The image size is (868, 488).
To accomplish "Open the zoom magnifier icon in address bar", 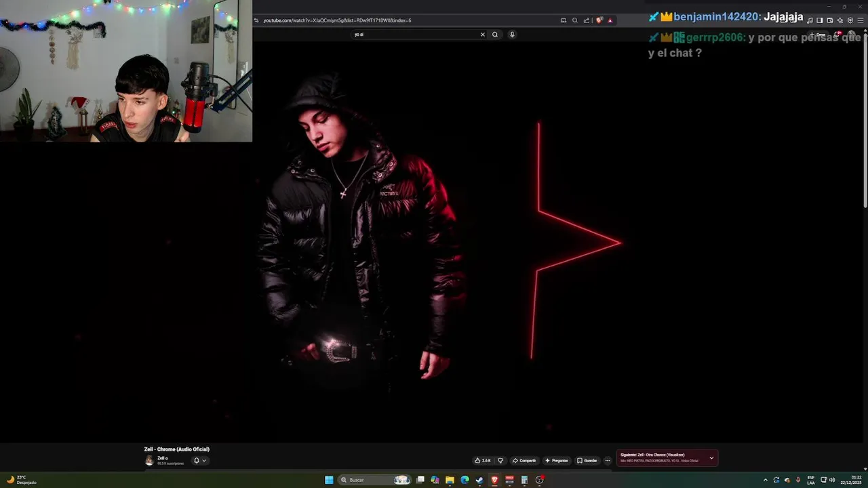I will point(575,20).
